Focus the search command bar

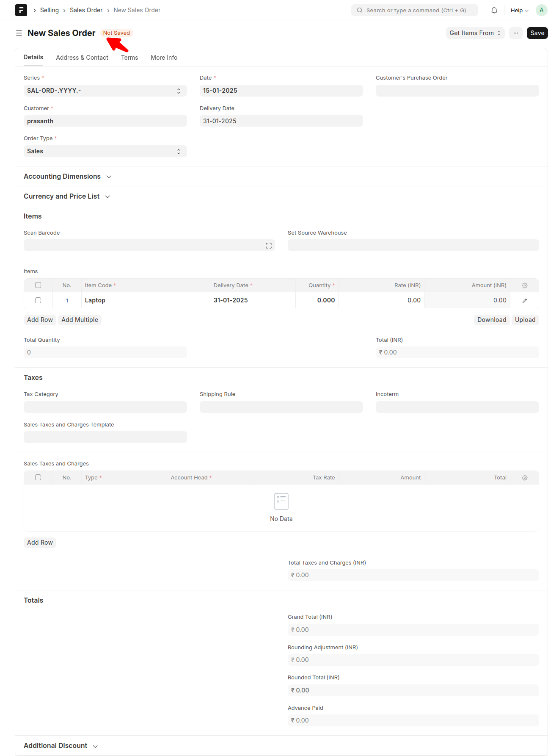(415, 10)
